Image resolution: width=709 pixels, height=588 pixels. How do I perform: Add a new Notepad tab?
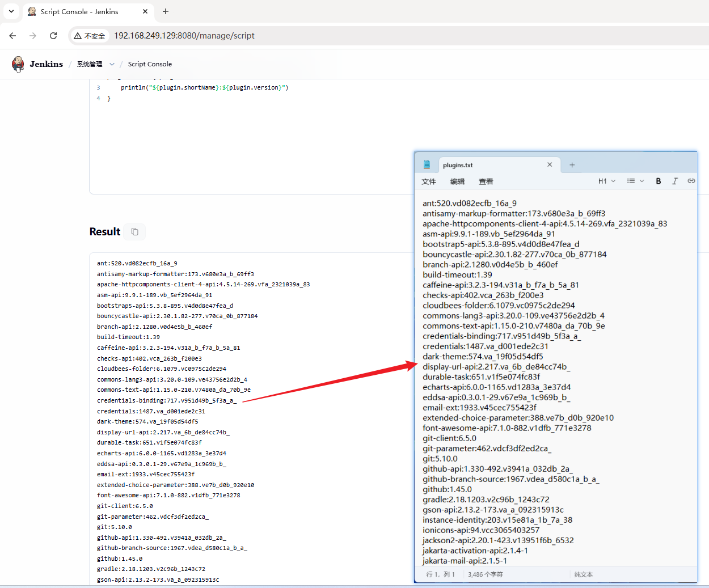coord(572,165)
